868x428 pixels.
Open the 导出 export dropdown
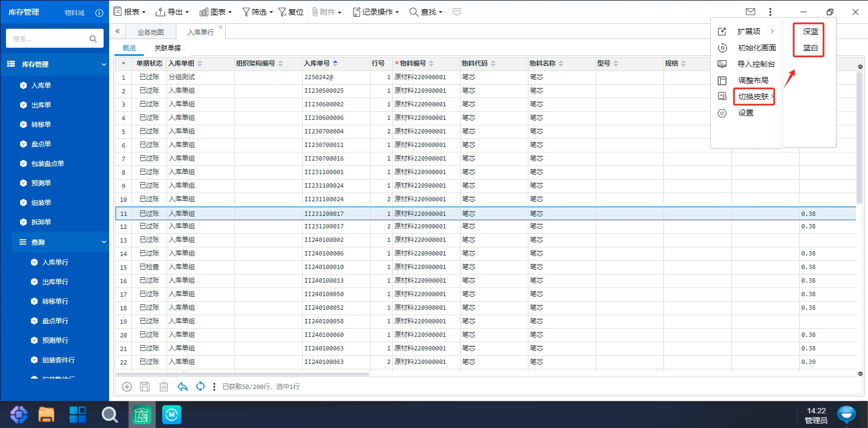(172, 12)
